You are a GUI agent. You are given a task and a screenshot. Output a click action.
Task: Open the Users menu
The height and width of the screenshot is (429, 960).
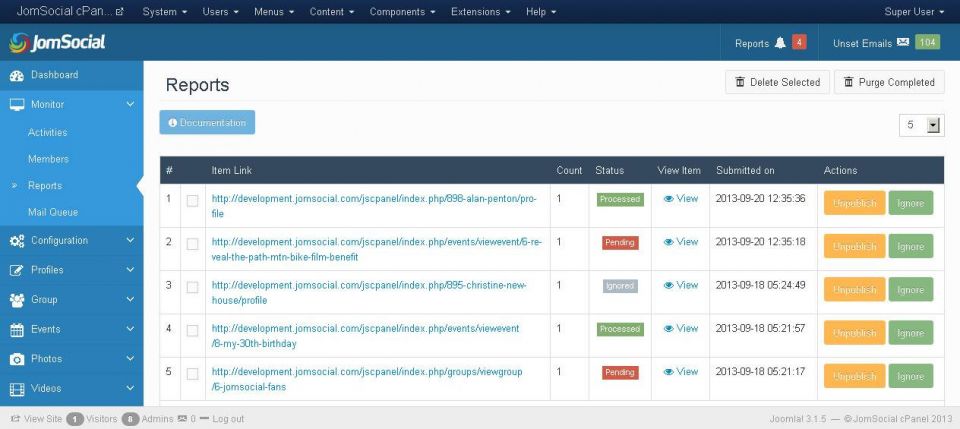coord(220,12)
